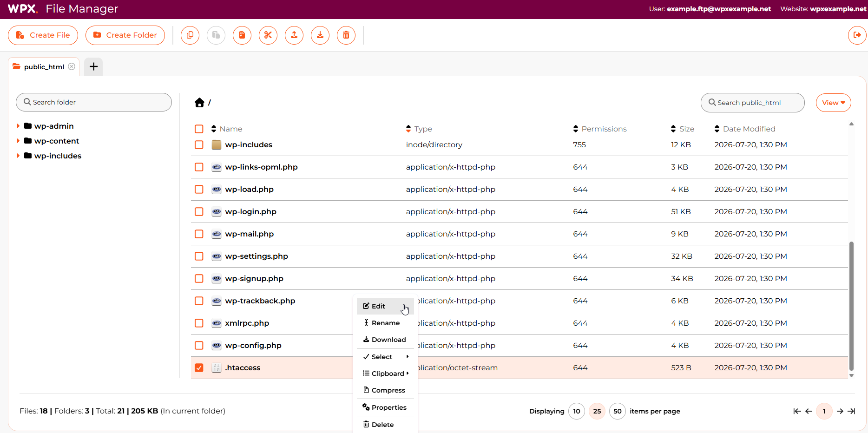Click the Create Folder button
868x433 pixels.
pos(125,35)
